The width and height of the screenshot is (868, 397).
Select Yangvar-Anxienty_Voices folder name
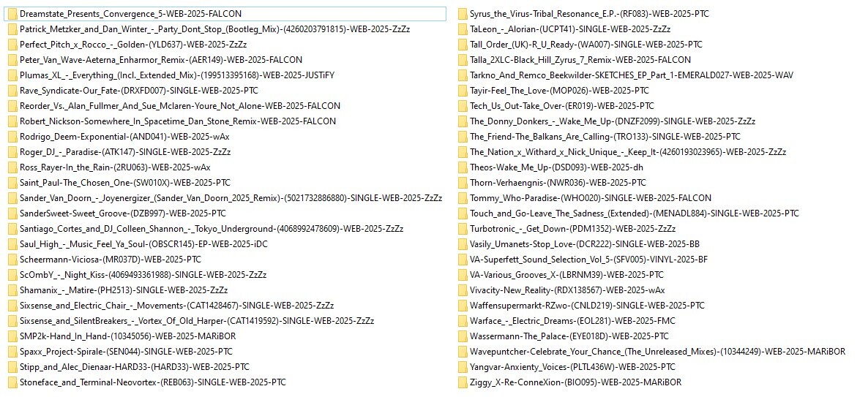tap(572, 366)
